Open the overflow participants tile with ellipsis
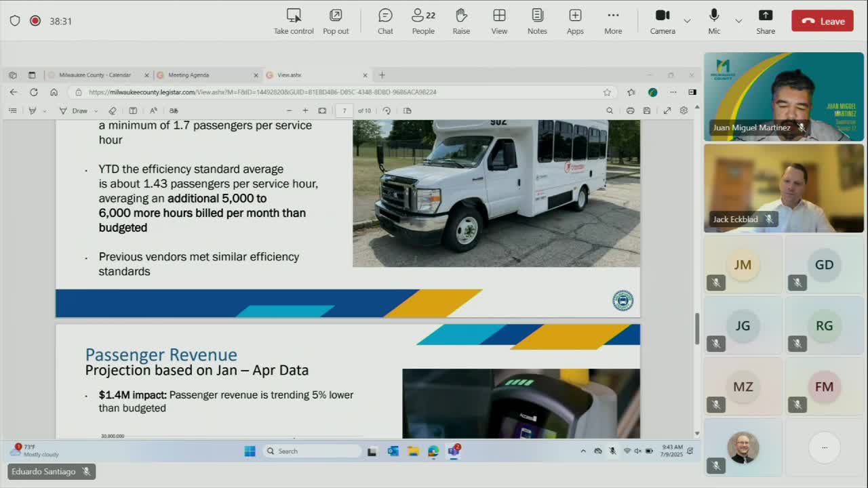 825,447
